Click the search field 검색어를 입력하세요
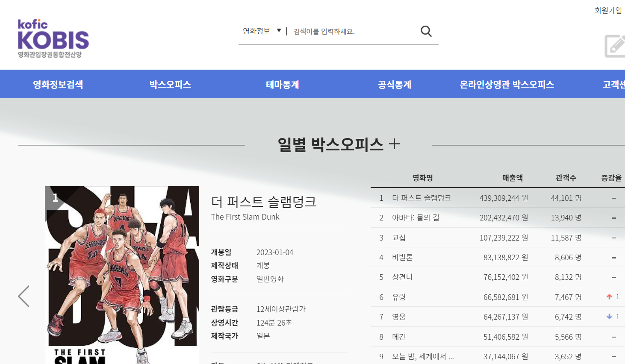625x364 pixels. click(x=353, y=31)
